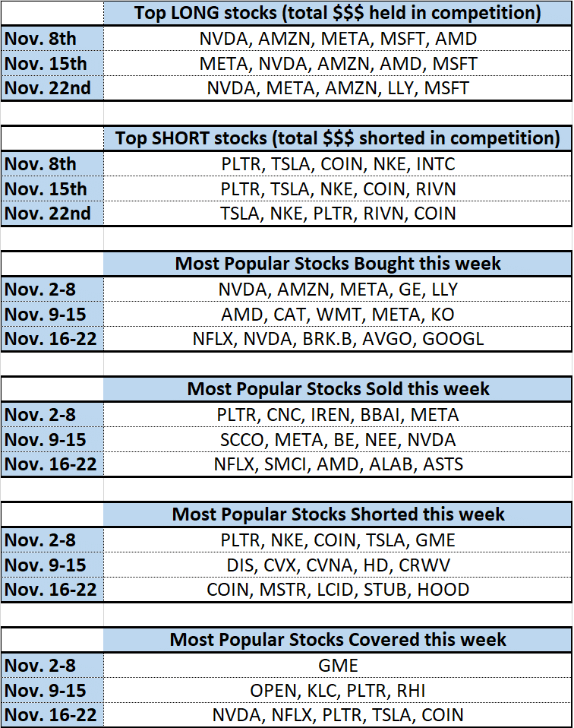This screenshot has height=728, width=574.
Task: Click cell "COIN, MSTR, LCID, STUB, HOOD"
Action: click(337, 590)
